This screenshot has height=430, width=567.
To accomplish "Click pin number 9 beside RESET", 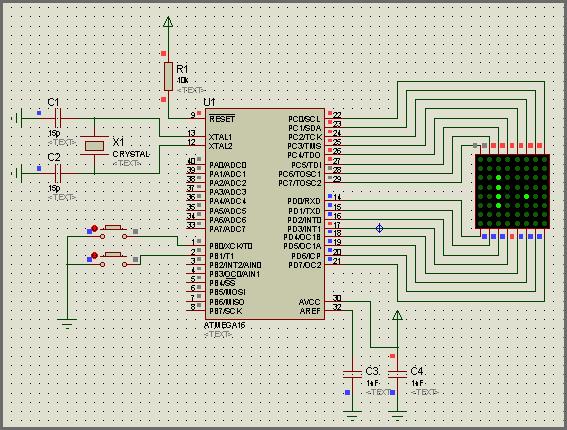I will (x=193, y=115).
